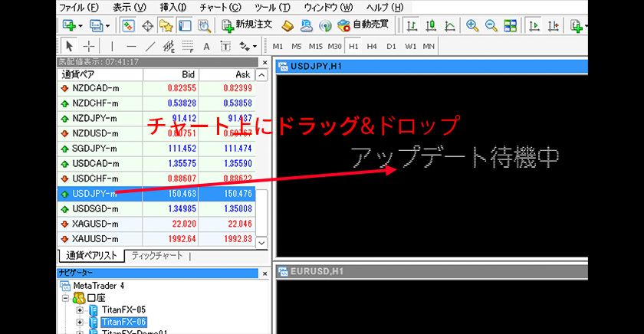This screenshot has height=334, width=644.
Task: Toggle the Navigator panel star-folder icon
Action: pos(166,25)
